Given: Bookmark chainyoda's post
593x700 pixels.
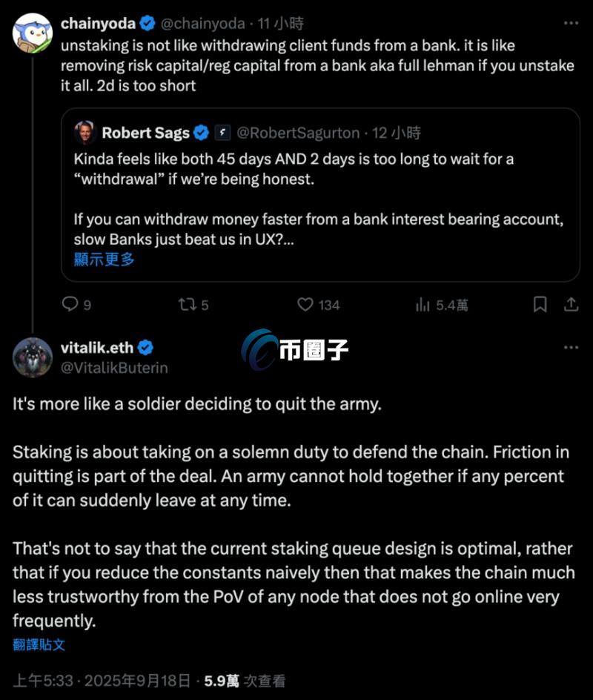Looking at the screenshot, I should tap(540, 304).
